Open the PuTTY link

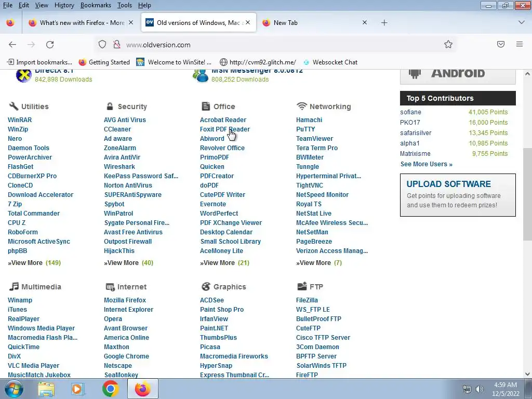tap(305, 129)
